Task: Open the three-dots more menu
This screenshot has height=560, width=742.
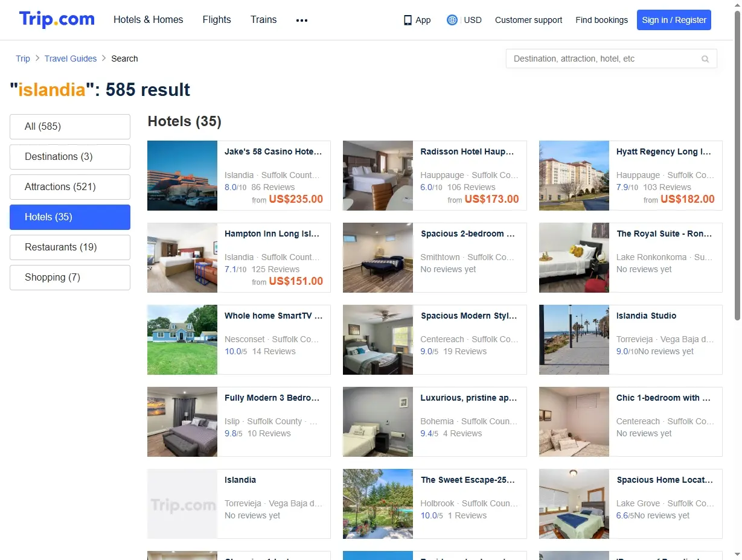Action: [x=302, y=20]
